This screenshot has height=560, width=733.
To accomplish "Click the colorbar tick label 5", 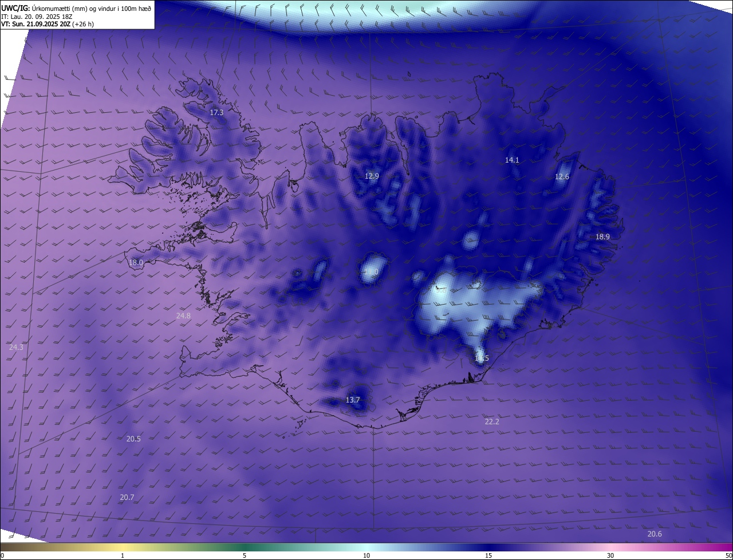I will (245, 555).
